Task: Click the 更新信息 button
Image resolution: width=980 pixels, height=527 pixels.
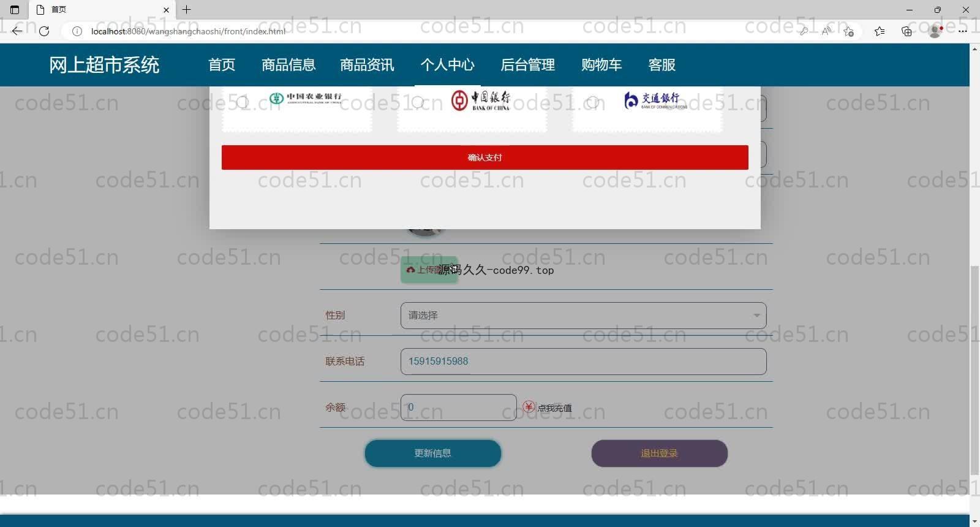Action: pos(433,453)
